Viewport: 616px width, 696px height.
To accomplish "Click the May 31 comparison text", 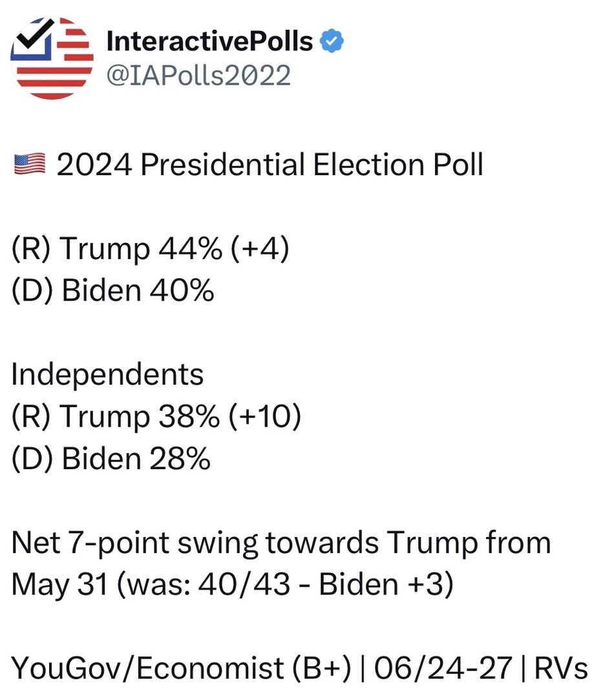I will coord(60,584).
